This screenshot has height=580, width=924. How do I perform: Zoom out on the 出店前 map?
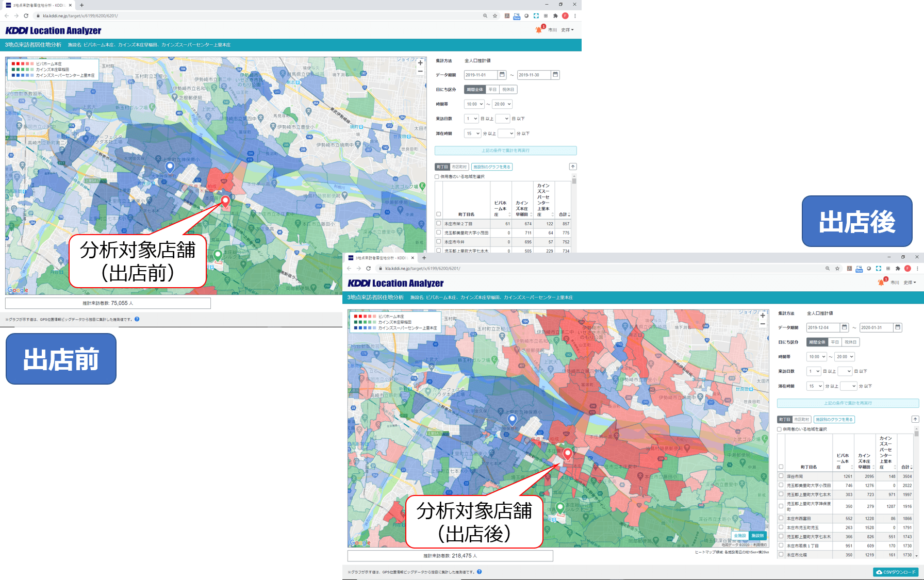click(x=420, y=72)
